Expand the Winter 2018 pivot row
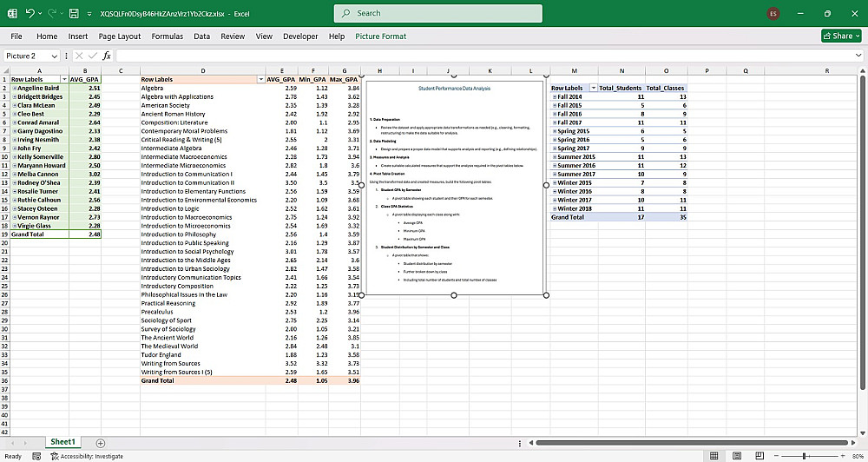The height and width of the screenshot is (462, 868). [554, 208]
